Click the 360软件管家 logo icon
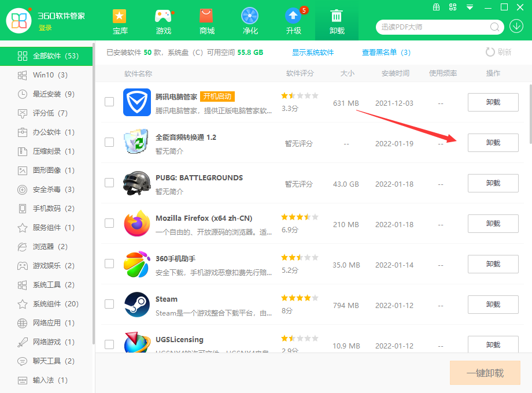This screenshot has height=393, width=532. (19, 21)
